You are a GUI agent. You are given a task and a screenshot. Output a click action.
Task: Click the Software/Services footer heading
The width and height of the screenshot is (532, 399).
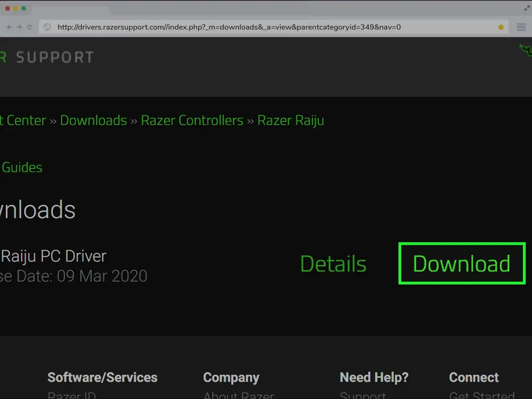(x=102, y=377)
